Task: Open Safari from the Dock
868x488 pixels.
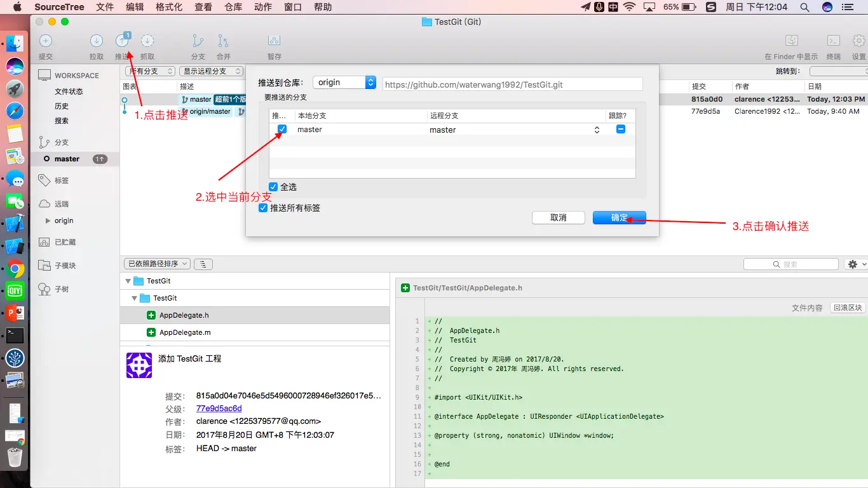Action: click(x=15, y=111)
